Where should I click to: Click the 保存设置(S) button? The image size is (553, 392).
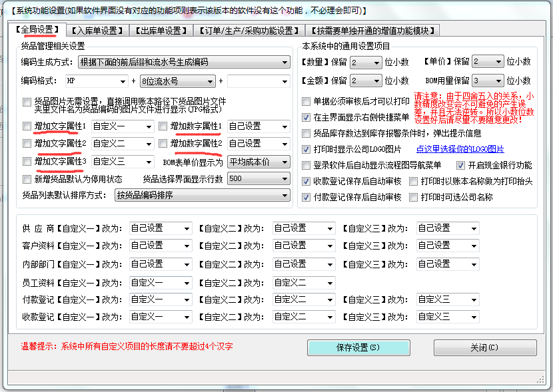[x=358, y=347]
